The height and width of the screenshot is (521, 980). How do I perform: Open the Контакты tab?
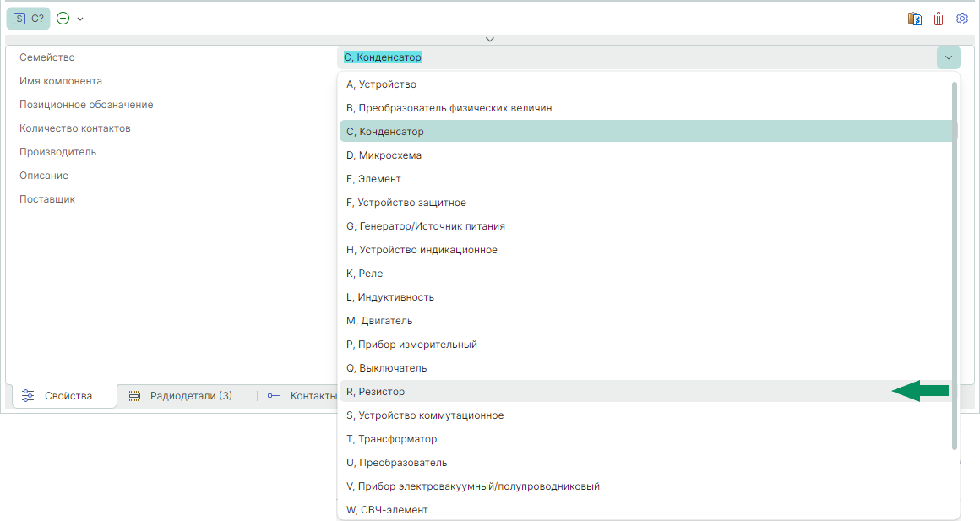click(x=302, y=395)
